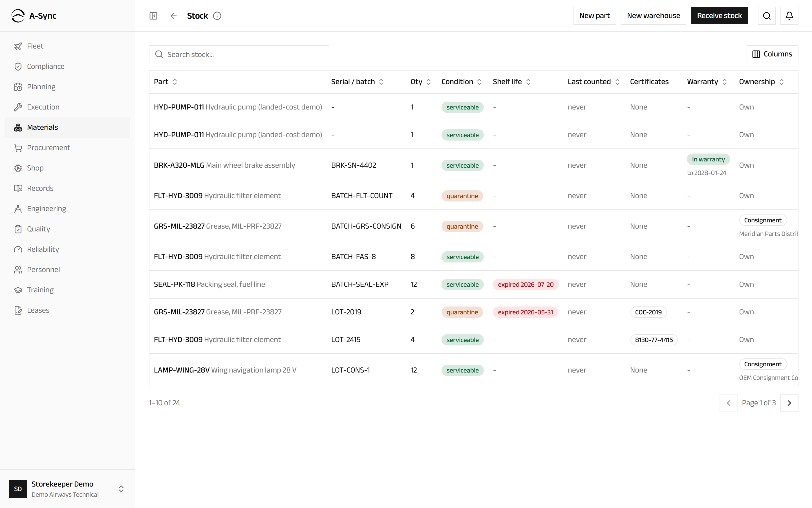This screenshot has width=812, height=508.
Task: Open the search icon in header
Action: pos(767,16)
